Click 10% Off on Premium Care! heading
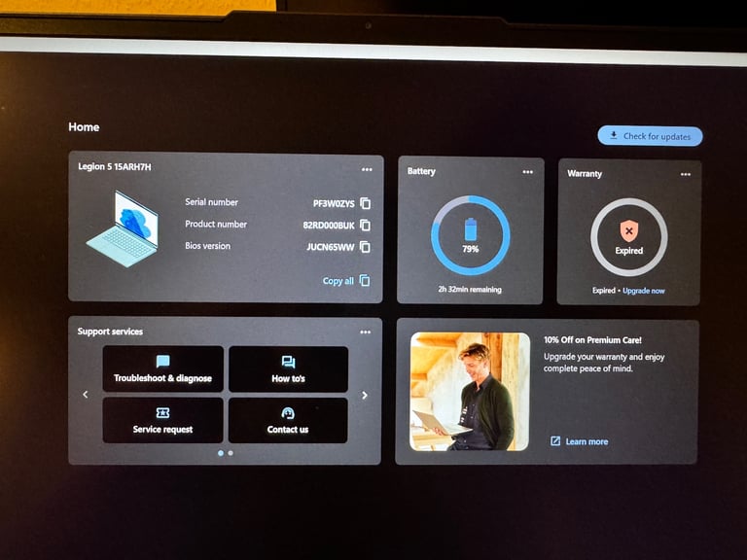Viewport: 747px width, 560px height. (592, 340)
